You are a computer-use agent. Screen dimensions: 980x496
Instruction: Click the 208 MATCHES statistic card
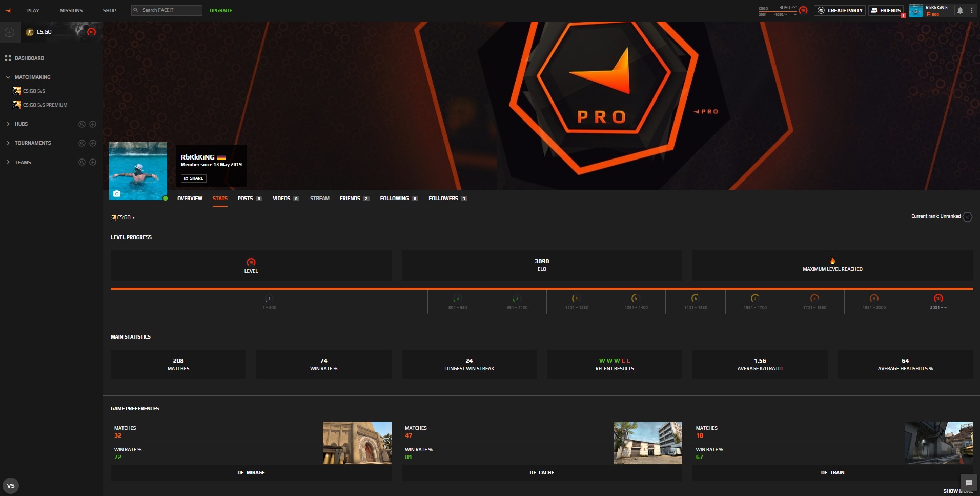click(178, 364)
